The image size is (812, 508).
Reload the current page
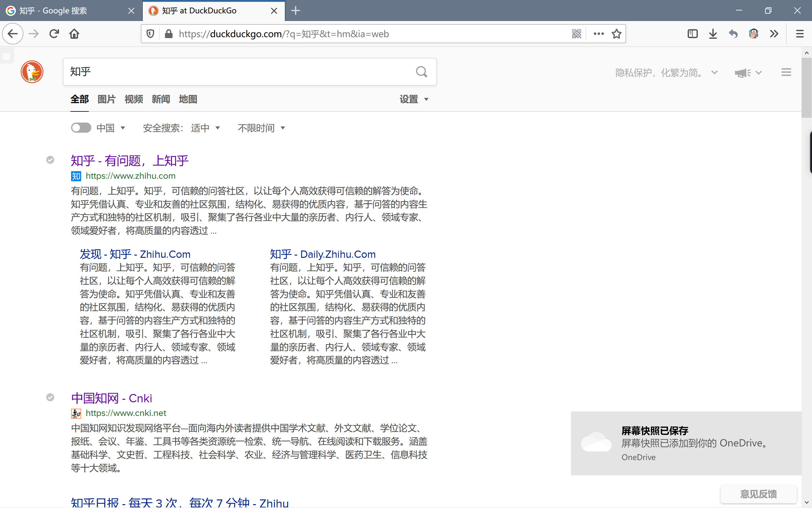pos(54,34)
